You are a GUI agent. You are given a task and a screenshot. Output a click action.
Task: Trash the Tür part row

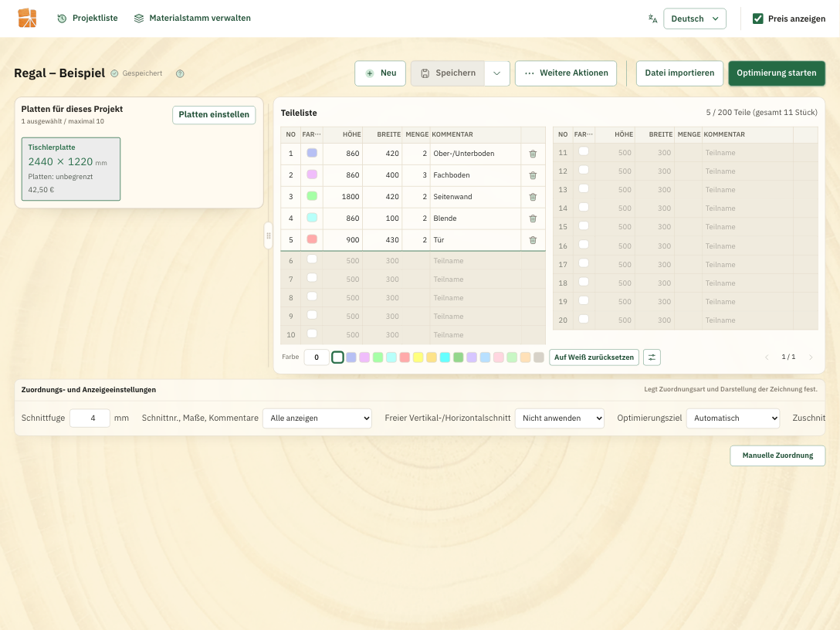[x=533, y=240]
